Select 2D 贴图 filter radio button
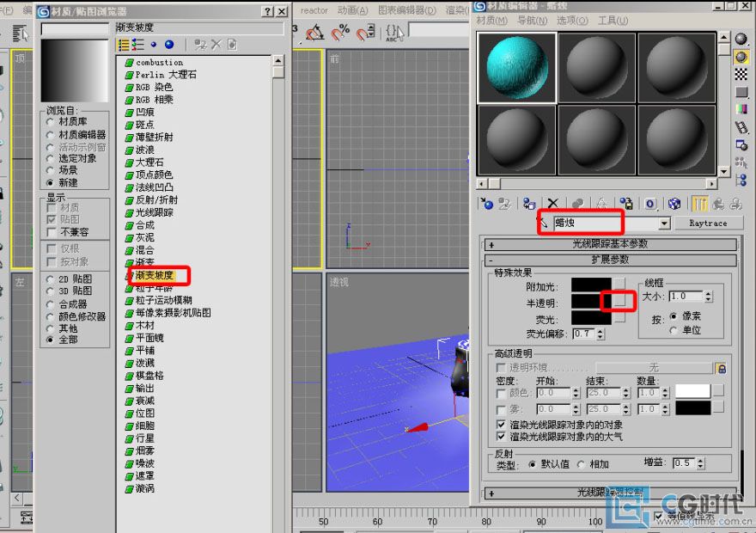 [50, 279]
